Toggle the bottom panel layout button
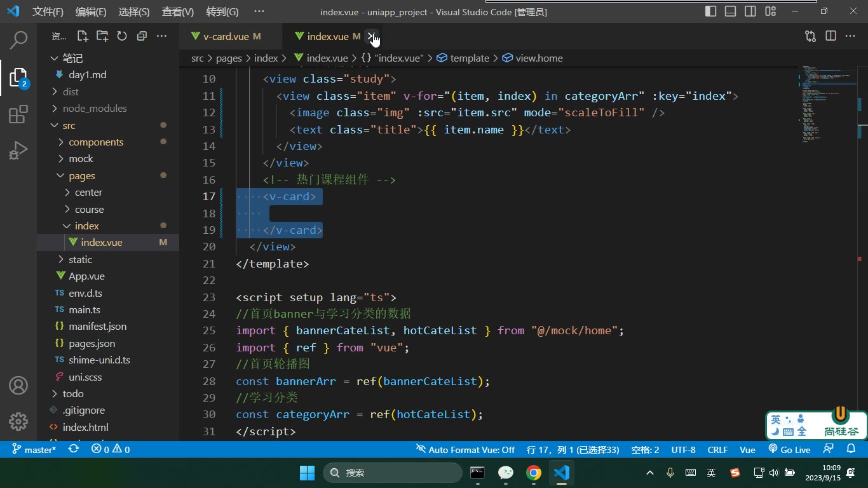Image resolution: width=868 pixels, height=488 pixels. (731, 11)
